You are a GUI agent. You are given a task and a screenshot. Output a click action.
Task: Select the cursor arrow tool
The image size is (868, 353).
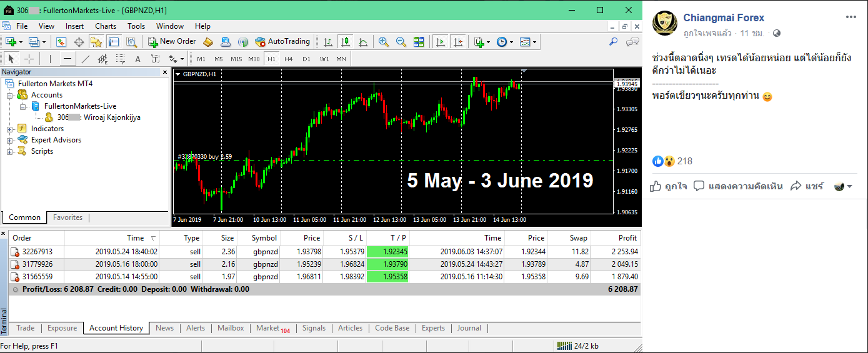pyautogui.click(x=11, y=59)
